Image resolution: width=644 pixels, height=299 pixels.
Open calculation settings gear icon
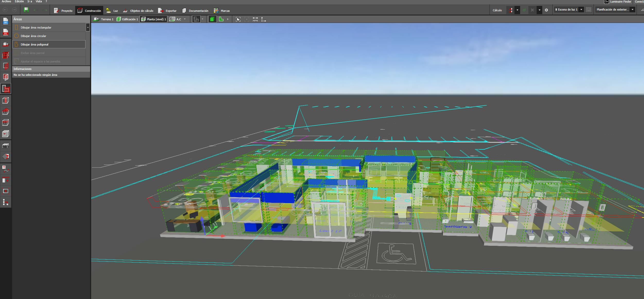546,10
